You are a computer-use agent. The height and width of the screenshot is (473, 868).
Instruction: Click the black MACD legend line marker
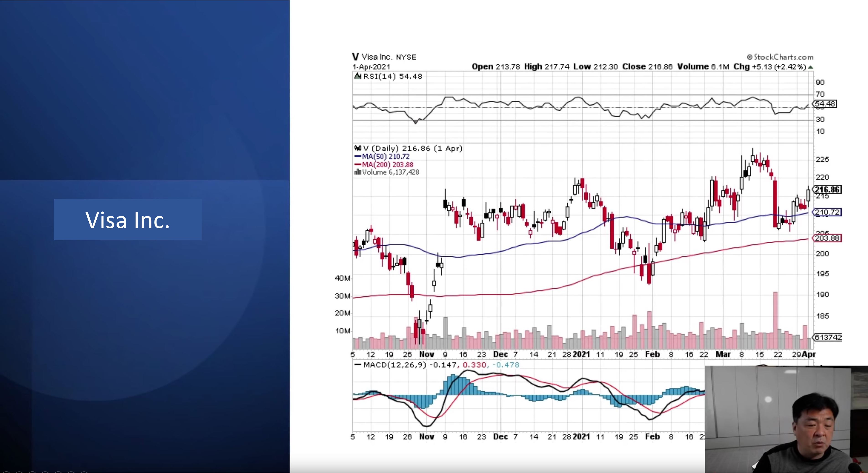tap(358, 365)
